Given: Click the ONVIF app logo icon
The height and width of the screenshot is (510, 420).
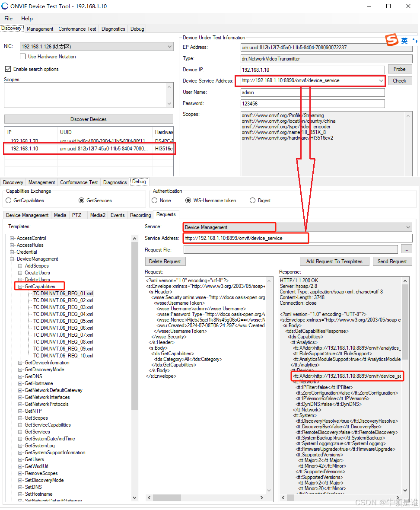Looking at the screenshot, I should pos(5,6).
